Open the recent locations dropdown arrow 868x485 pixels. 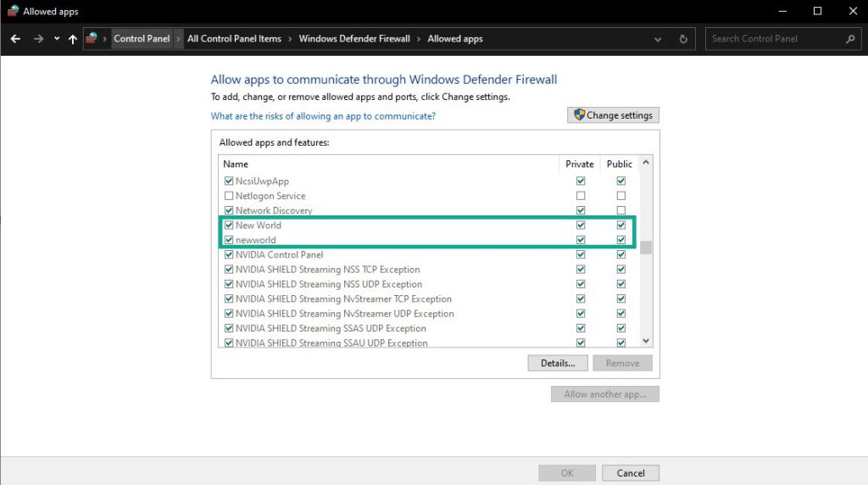pyautogui.click(x=57, y=39)
